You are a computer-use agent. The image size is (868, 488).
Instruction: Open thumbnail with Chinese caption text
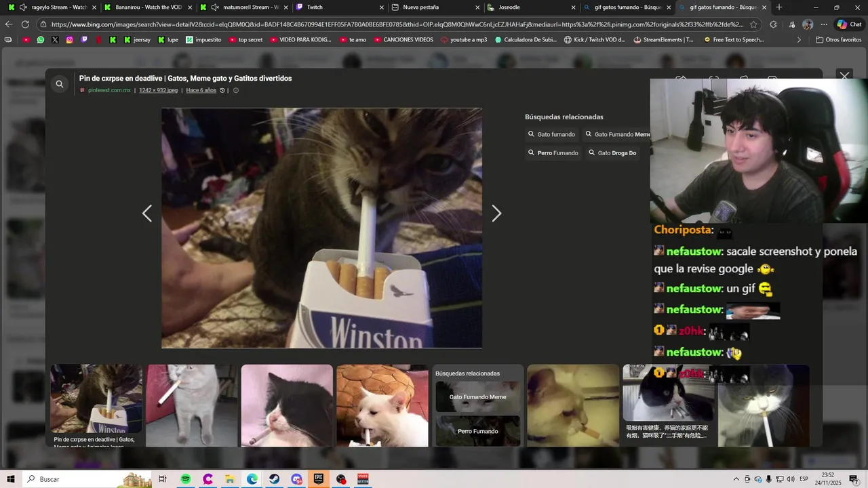pos(668,405)
